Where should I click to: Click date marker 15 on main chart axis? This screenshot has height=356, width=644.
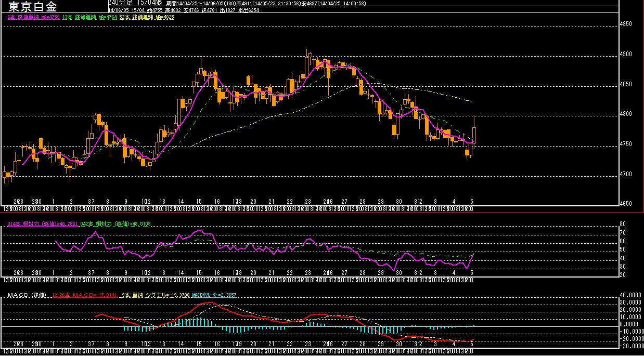pos(198,201)
